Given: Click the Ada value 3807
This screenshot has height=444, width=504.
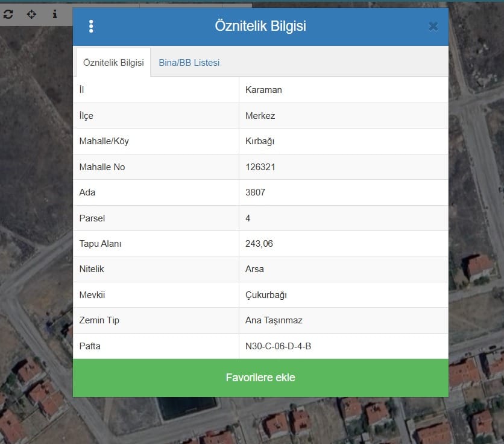Looking at the screenshot, I should 255,192.
